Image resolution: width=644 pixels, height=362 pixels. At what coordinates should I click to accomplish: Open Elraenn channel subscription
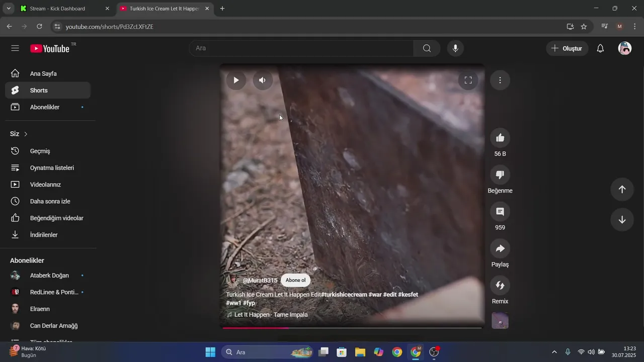pos(48,309)
